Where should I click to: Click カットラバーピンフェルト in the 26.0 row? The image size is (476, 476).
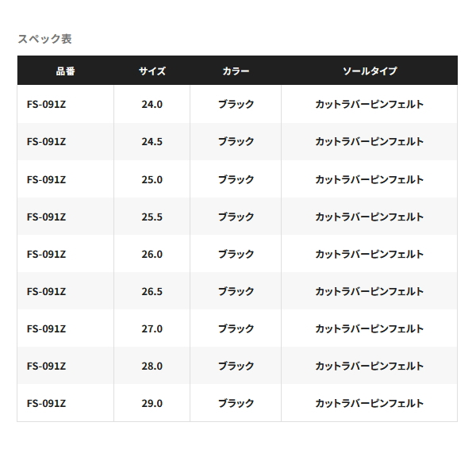[x=369, y=254]
